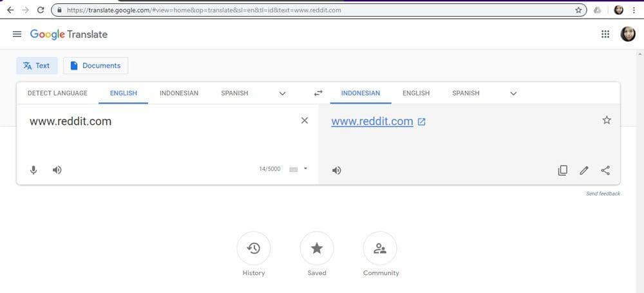Listen to source text with speaker icon
This screenshot has width=644, height=293.
click(57, 170)
